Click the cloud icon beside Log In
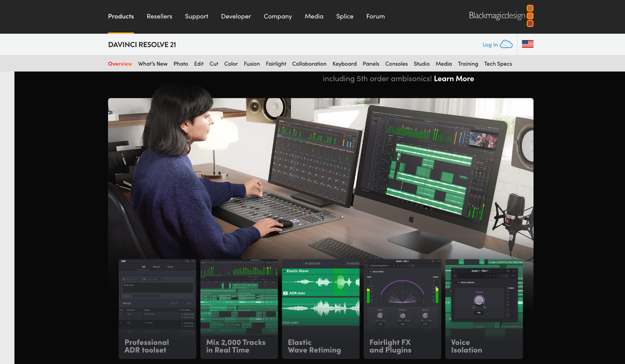625x364 pixels. (506, 45)
